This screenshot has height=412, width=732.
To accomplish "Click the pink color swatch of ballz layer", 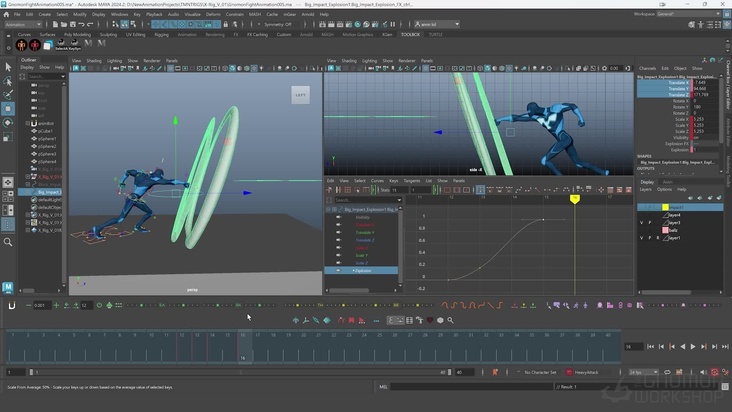I will (665, 230).
